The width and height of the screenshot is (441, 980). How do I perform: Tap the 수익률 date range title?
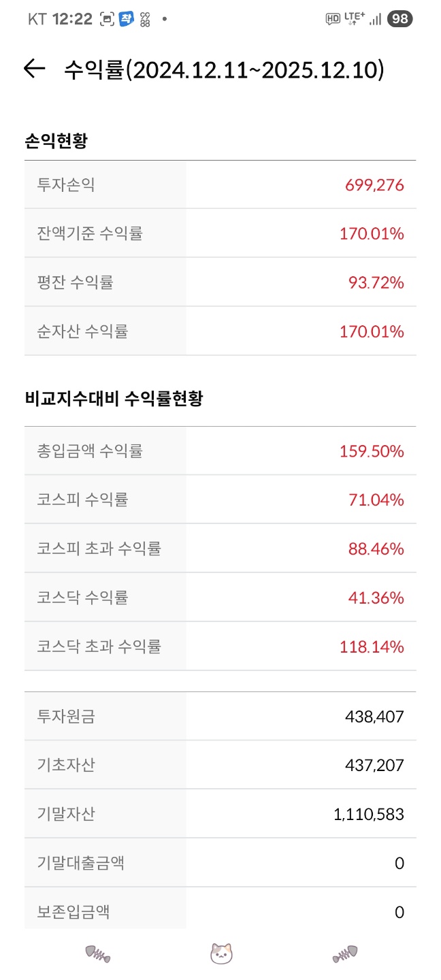point(224,69)
